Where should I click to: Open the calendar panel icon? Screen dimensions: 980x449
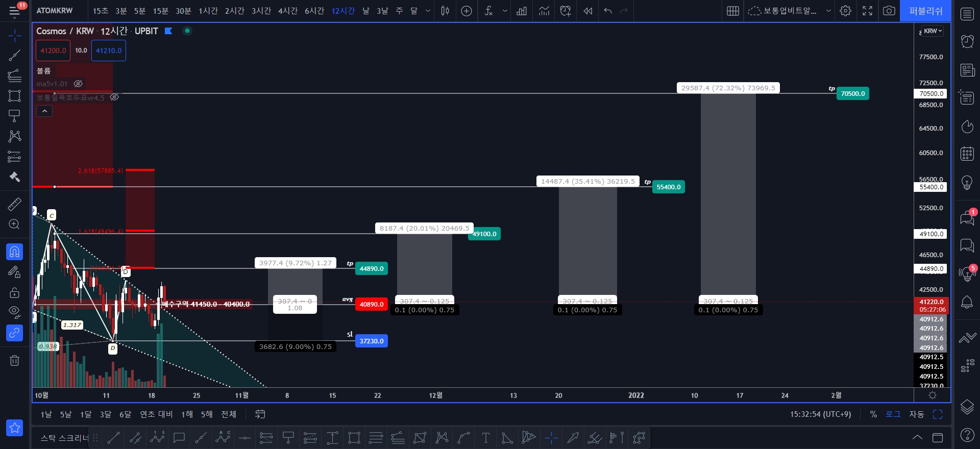coord(967,154)
